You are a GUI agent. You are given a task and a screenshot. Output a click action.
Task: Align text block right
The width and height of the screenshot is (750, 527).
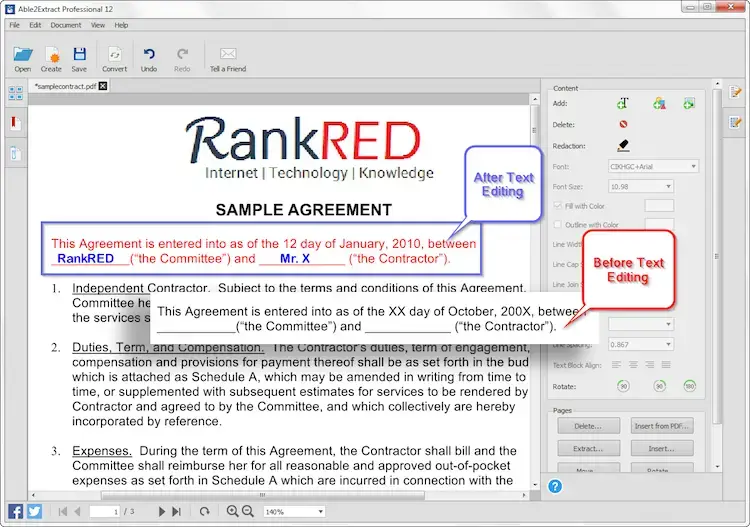(649, 365)
